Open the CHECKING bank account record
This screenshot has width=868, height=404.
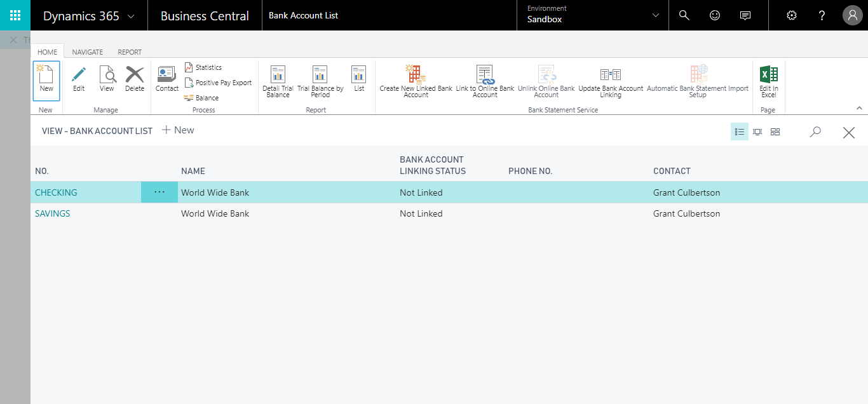[56, 192]
